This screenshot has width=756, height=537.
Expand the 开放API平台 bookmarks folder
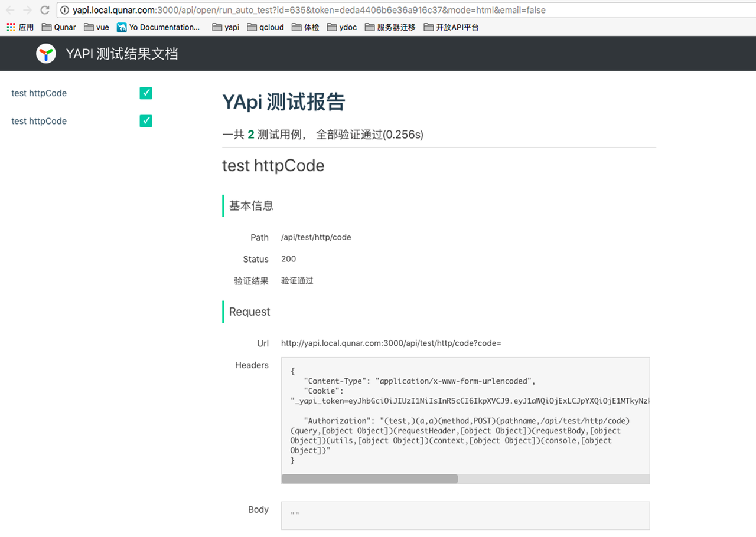coord(451,27)
